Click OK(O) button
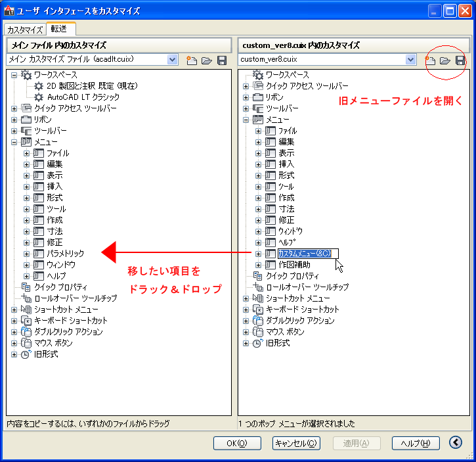Screen dimensions: 476x462 (x=237, y=443)
